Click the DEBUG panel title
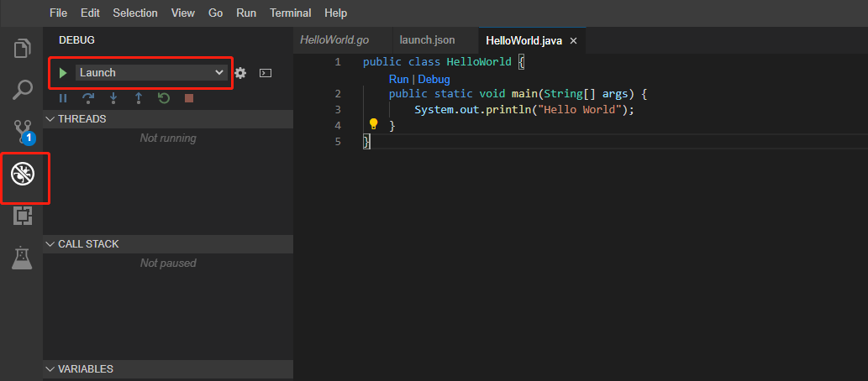This screenshot has height=381, width=868. coord(77,39)
